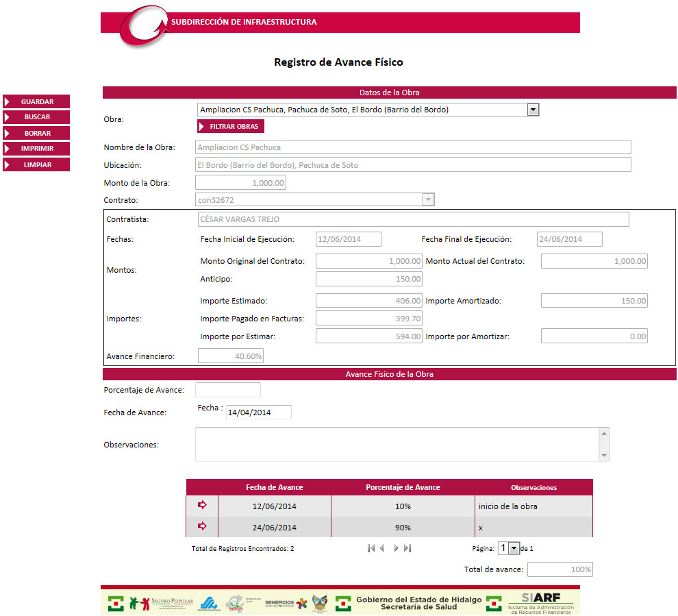Open the Contrato dropdown
678x616 pixels.
[428, 199]
